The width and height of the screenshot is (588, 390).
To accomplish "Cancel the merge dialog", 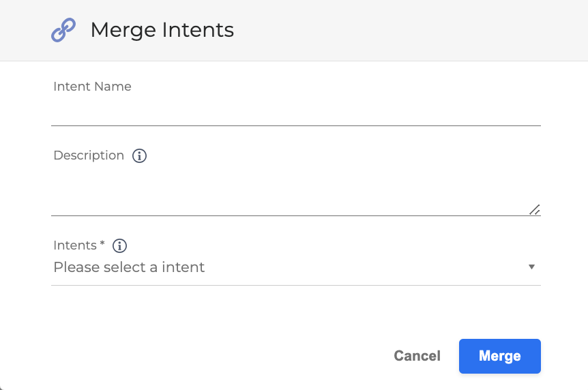I will click(417, 356).
